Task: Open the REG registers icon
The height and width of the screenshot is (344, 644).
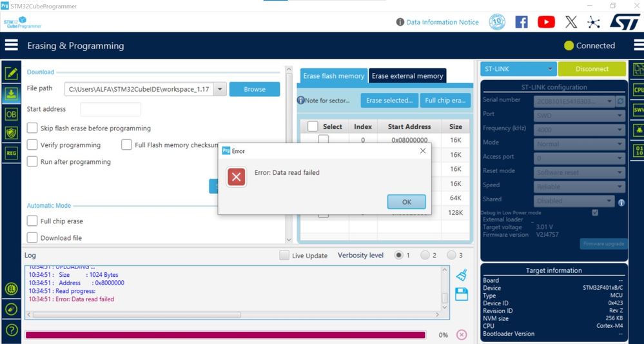Action: pyautogui.click(x=11, y=154)
